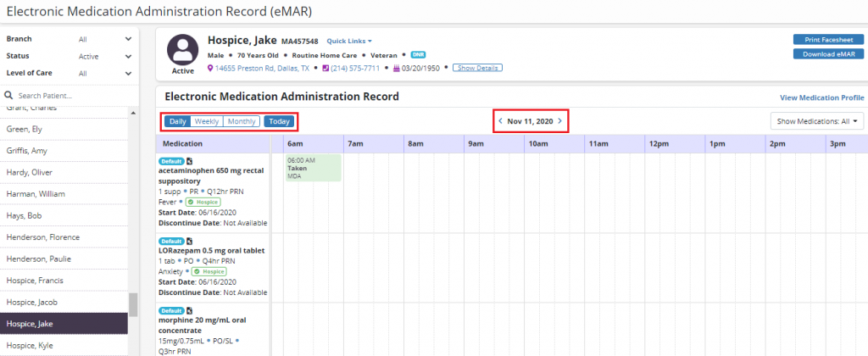The image size is (868, 356).
Task: Open the View Medication Profile link
Action: click(821, 97)
